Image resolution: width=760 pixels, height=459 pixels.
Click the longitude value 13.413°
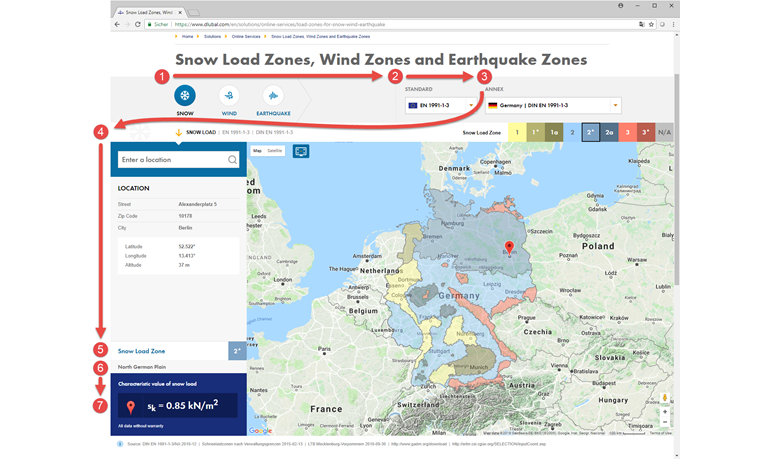tap(187, 256)
